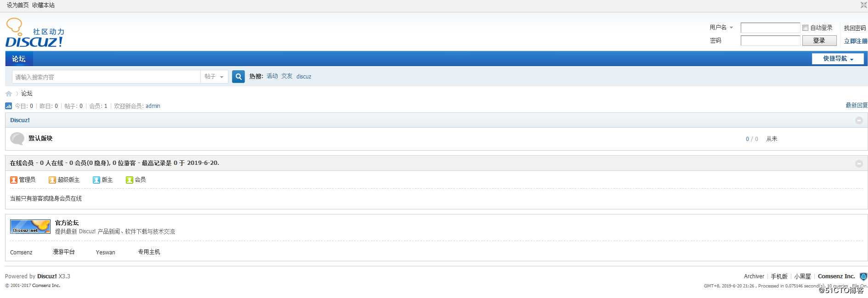Click the '从未' last post text
The image size is (868, 298).
pyautogui.click(x=772, y=139)
